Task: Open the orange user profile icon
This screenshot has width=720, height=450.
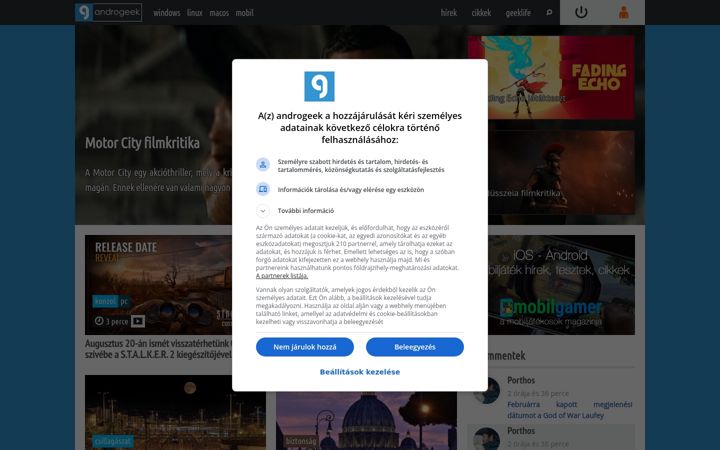Action: tap(624, 12)
